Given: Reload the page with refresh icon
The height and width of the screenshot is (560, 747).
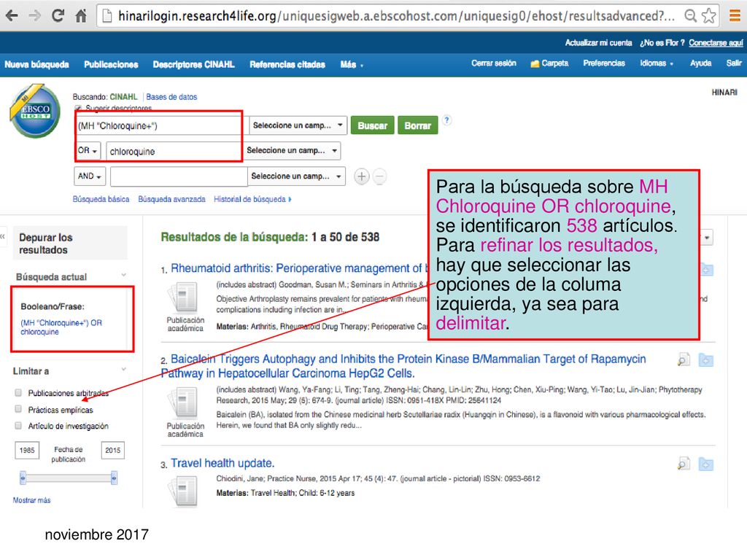Looking at the screenshot, I should [x=58, y=16].
